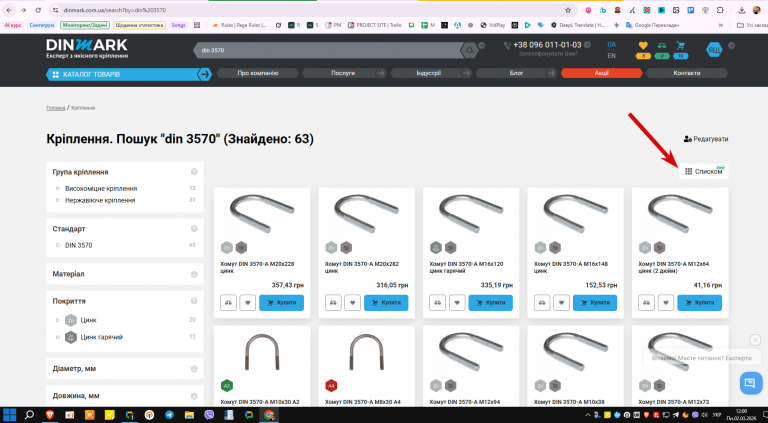
Task: Expand the Послуги menu arrow
Action: (x=380, y=73)
